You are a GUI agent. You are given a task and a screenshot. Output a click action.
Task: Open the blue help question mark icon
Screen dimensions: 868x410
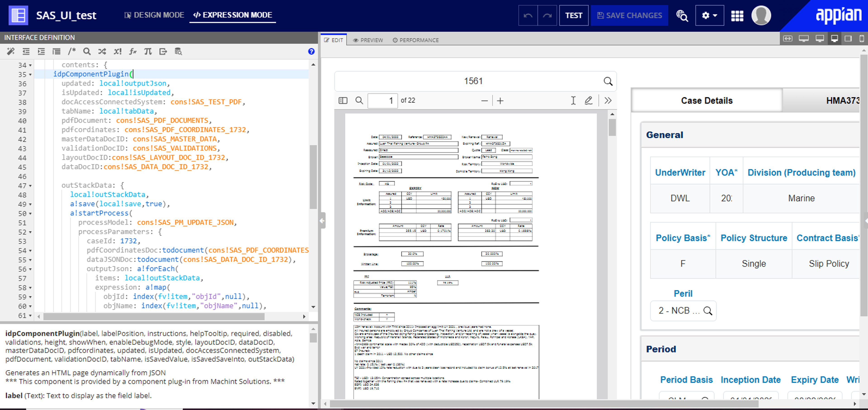(x=311, y=51)
